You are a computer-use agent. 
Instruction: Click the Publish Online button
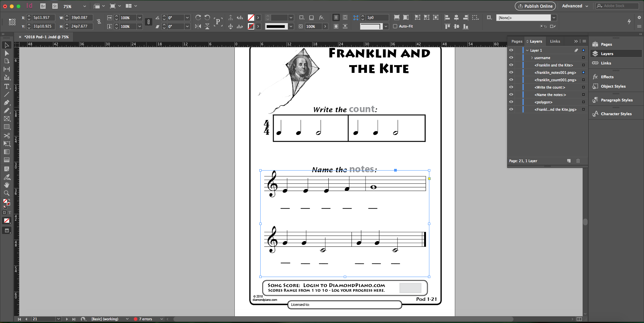pos(535,6)
